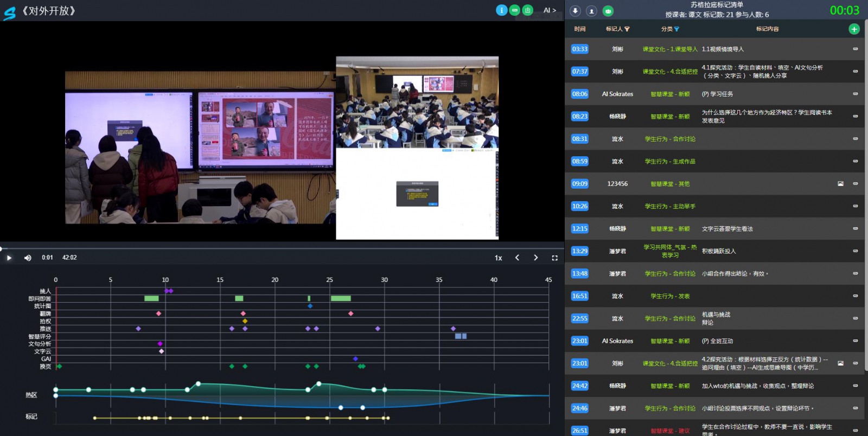Open image attachment on the 09:09 row
Screen dimensions: 868x436
click(840, 184)
